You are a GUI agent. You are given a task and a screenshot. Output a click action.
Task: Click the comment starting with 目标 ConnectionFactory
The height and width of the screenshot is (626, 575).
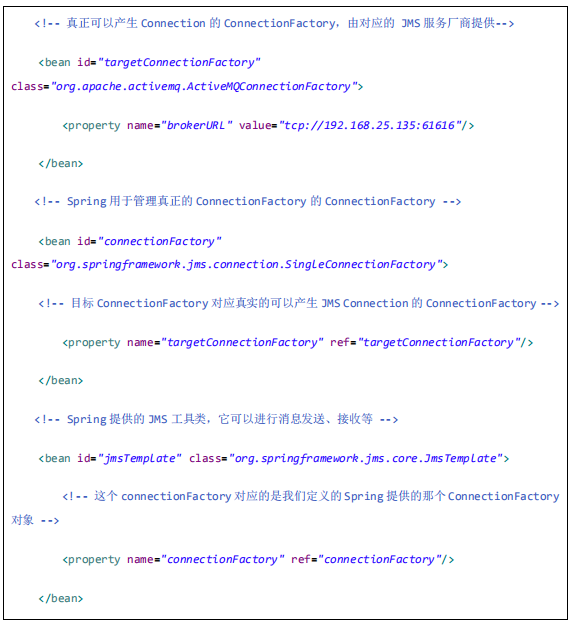[298, 303]
